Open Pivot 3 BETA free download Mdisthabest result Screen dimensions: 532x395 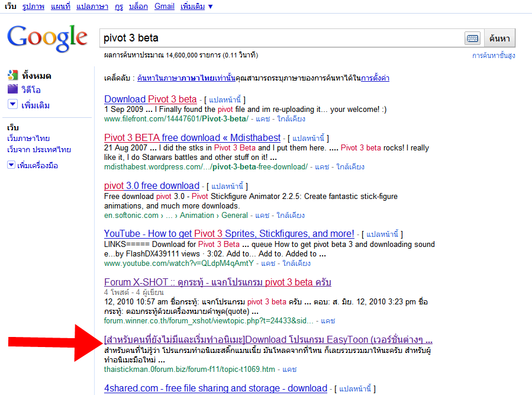192,137
